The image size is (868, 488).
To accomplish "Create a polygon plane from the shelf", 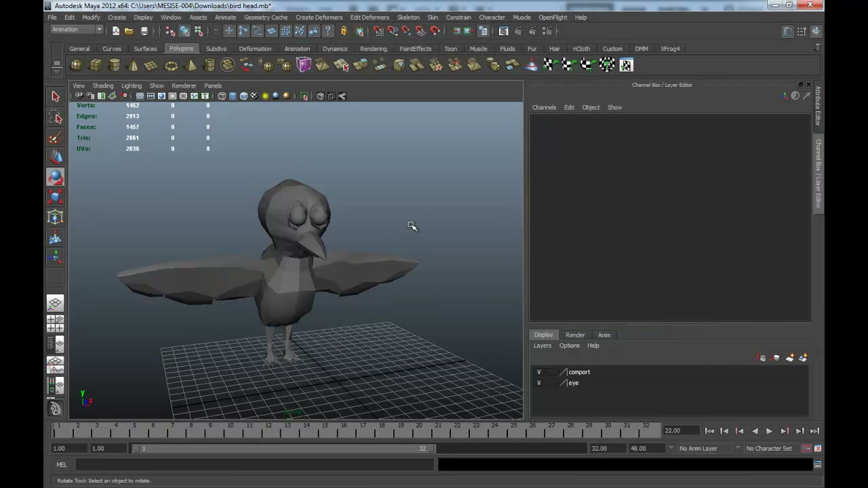I will 152,65.
